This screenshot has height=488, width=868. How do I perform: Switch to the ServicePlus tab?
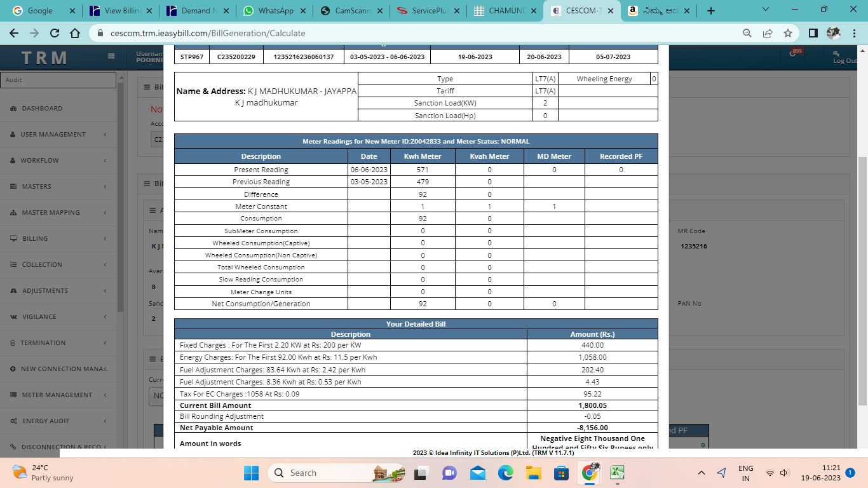[428, 11]
